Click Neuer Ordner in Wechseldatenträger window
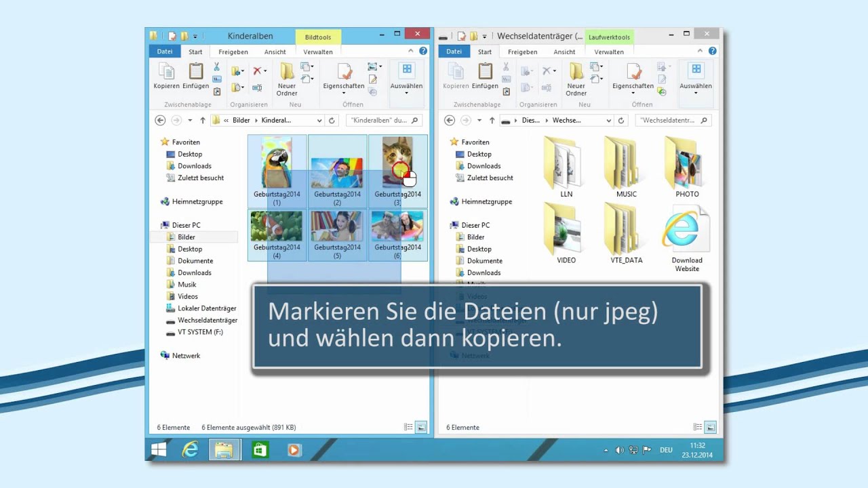This screenshot has height=488, width=868. click(576, 79)
